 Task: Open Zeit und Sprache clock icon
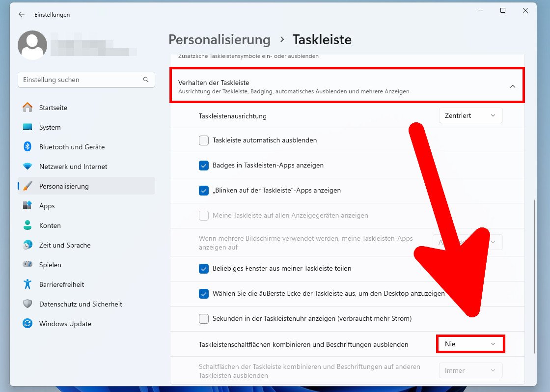click(27, 245)
